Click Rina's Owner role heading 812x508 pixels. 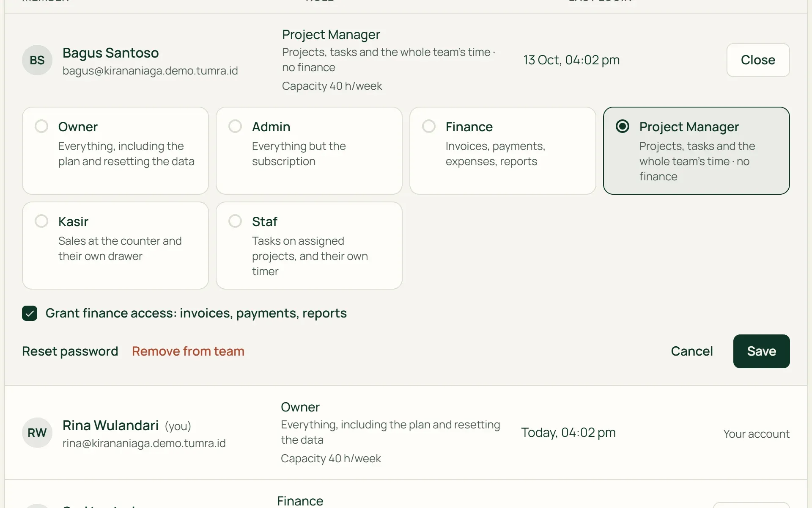click(300, 407)
